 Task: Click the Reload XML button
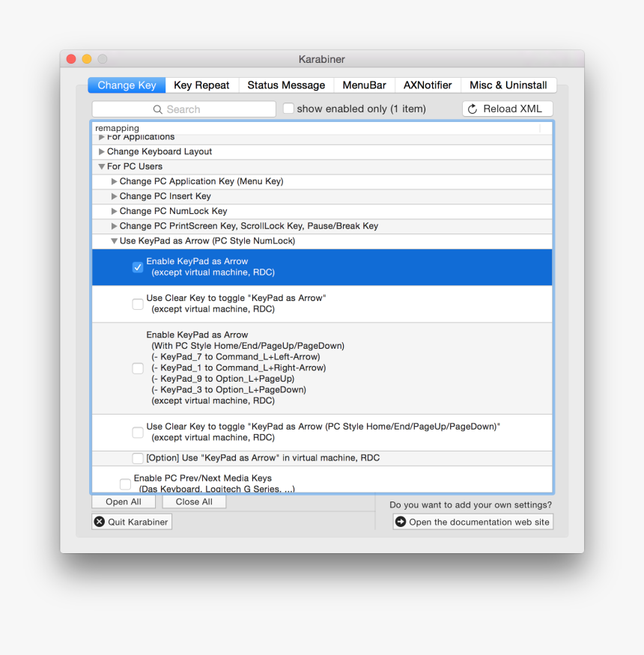(x=508, y=109)
